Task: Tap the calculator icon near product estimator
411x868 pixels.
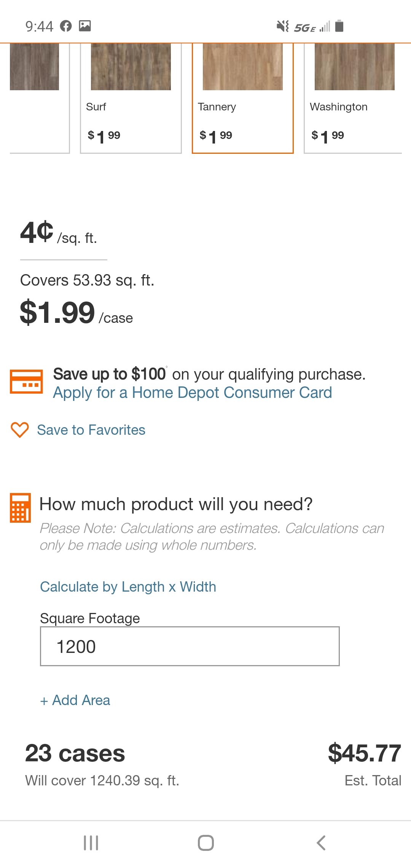Action: tap(20, 509)
